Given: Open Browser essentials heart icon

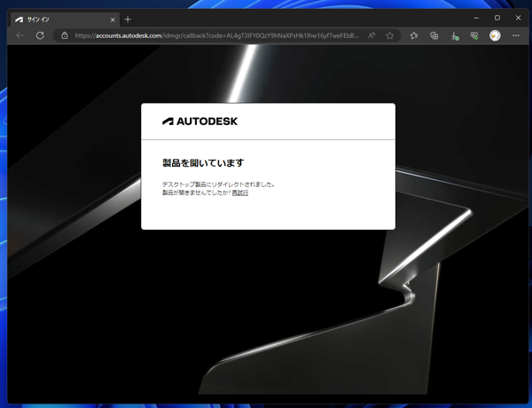Looking at the screenshot, I should click(x=474, y=35).
